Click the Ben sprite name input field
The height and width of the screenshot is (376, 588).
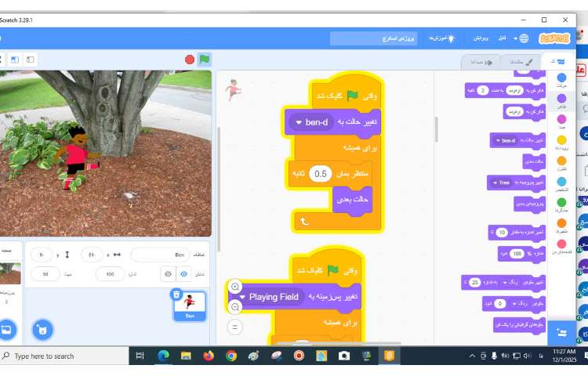pyautogui.click(x=161, y=254)
